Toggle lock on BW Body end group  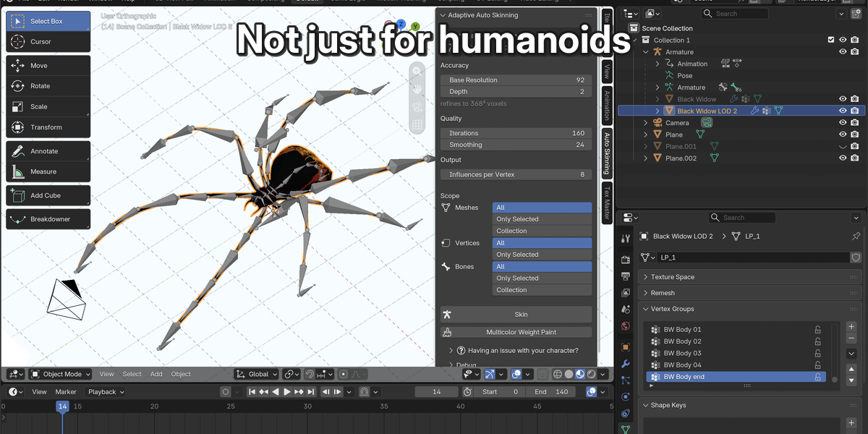pyautogui.click(x=818, y=377)
